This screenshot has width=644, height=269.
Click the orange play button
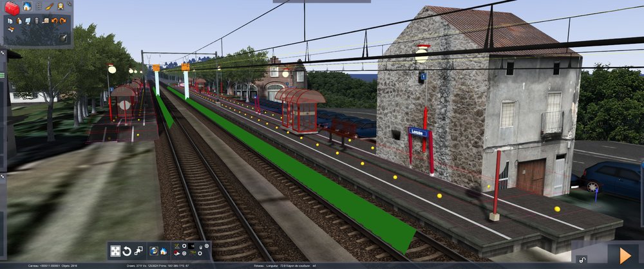(625, 256)
